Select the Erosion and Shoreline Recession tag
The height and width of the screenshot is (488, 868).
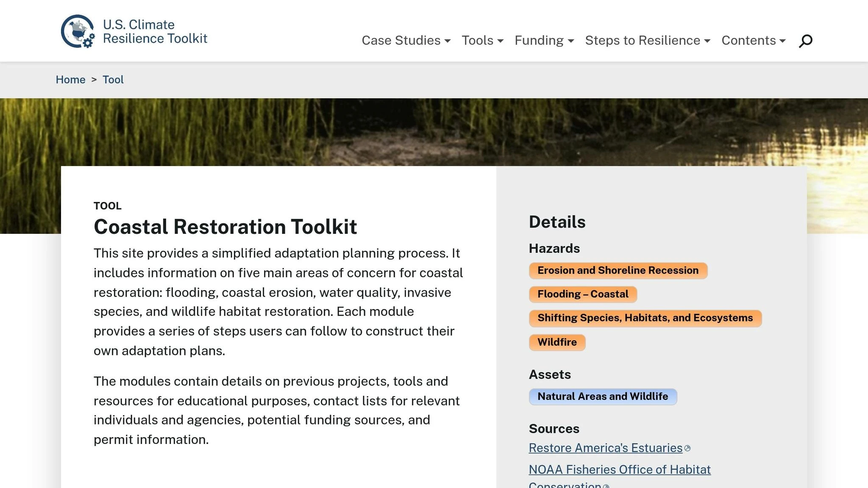tap(618, 271)
